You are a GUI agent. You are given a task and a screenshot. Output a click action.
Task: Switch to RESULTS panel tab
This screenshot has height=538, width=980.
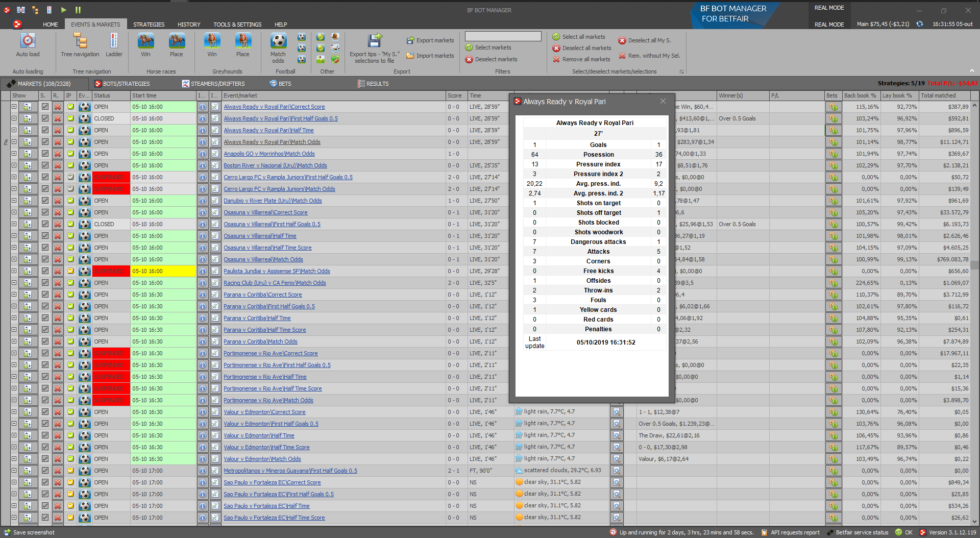coord(373,84)
